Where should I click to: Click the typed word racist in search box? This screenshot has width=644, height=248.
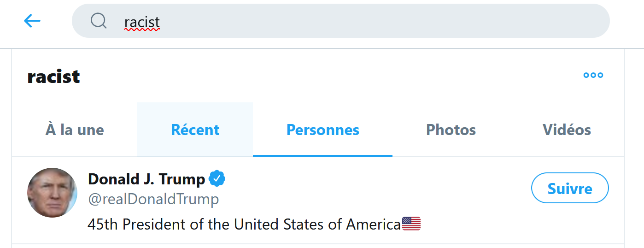tap(142, 22)
